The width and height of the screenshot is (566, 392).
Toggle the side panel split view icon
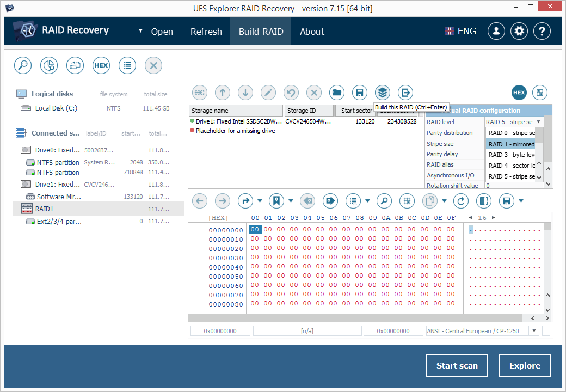[484, 201]
